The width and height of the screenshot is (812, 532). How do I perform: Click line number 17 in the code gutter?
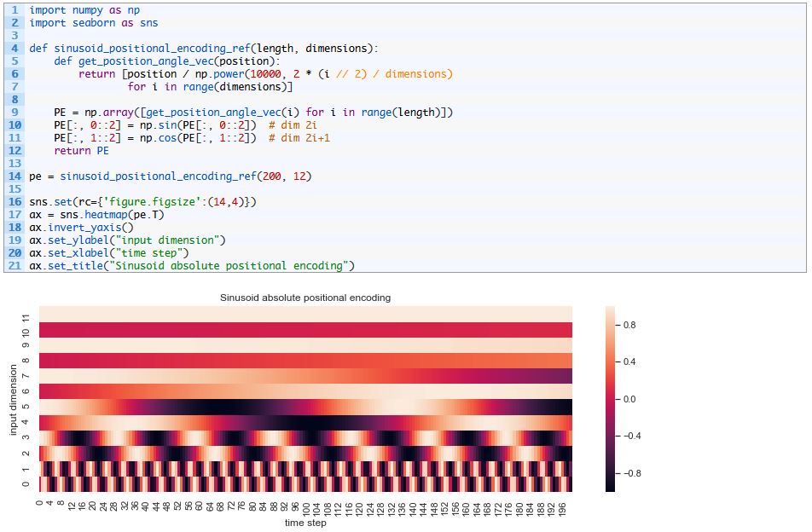pos(14,214)
